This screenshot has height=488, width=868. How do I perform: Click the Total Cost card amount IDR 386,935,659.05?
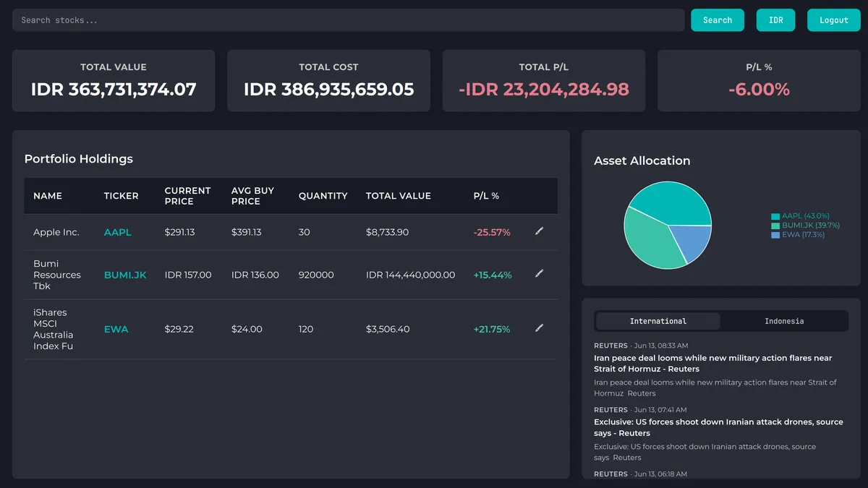(x=328, y=90)
